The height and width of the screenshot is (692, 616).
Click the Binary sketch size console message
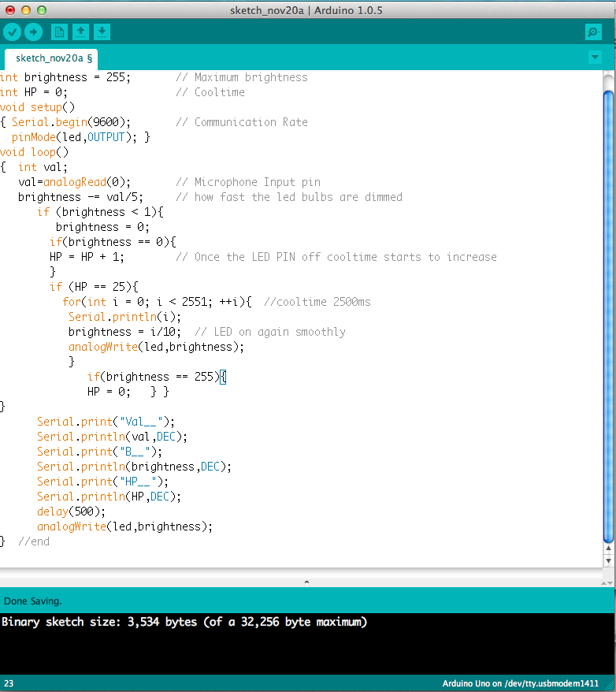(x=184, y=622)
